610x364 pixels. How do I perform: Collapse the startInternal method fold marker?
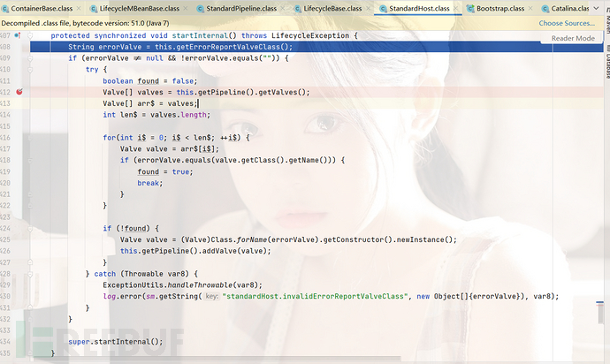[30, 35]
